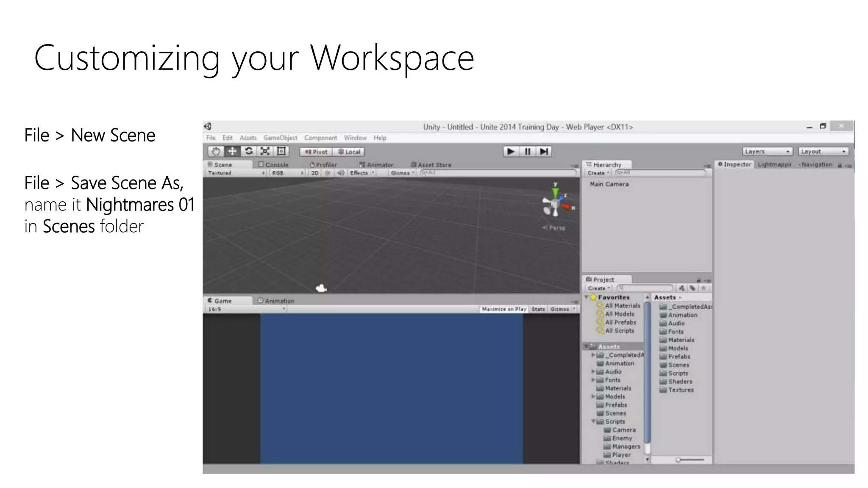Open the Assets menu
Image resolution: width=868 pixels, height=488 pixels.
[248, 138]
